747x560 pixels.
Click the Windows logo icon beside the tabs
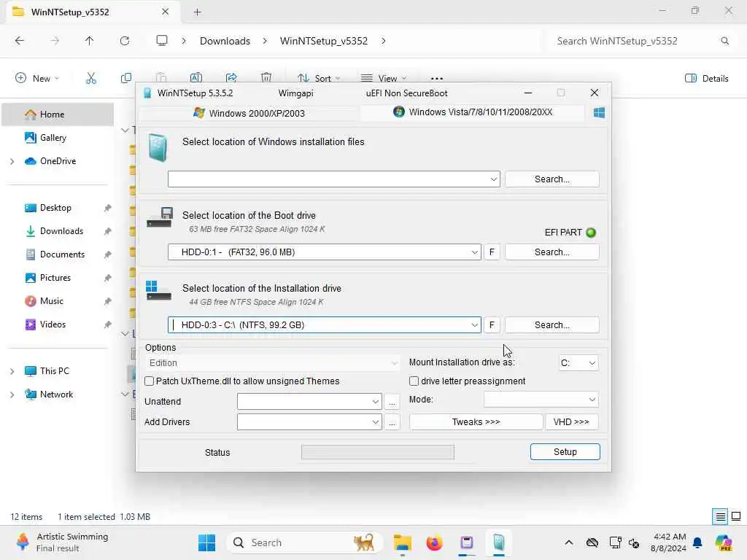click(599, 112)
